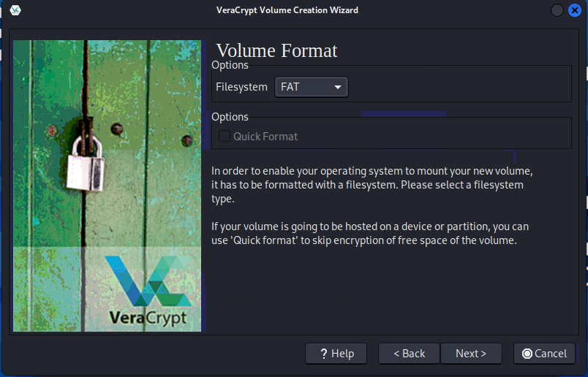Click the 'If your volume is going to be hosted' paragraph
Image resolution: width=588 pixels, height=377 pixels.
(370, 233)
